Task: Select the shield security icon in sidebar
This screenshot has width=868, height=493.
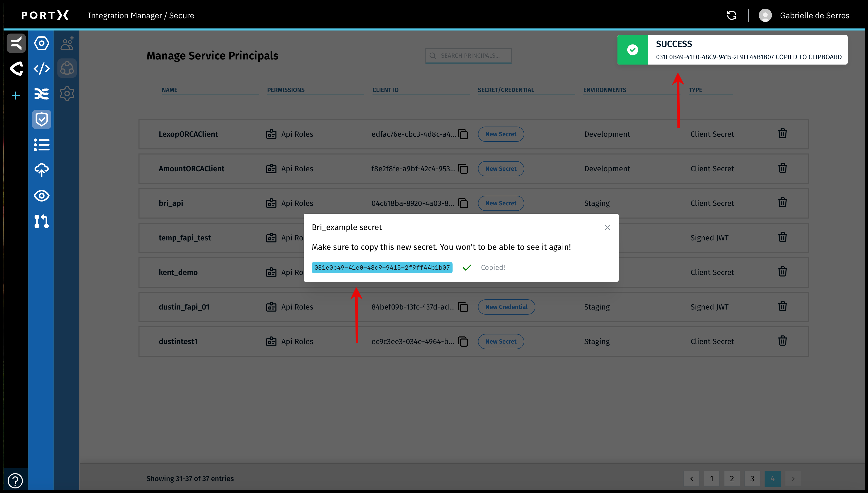Action: (x=41, y=119)
